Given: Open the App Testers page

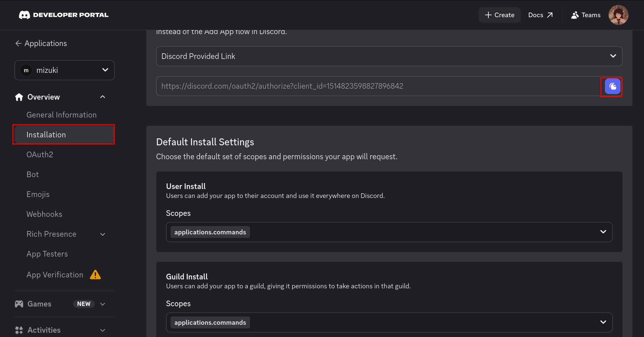Looking at the screenshot, I should click(x=47, y=254).
